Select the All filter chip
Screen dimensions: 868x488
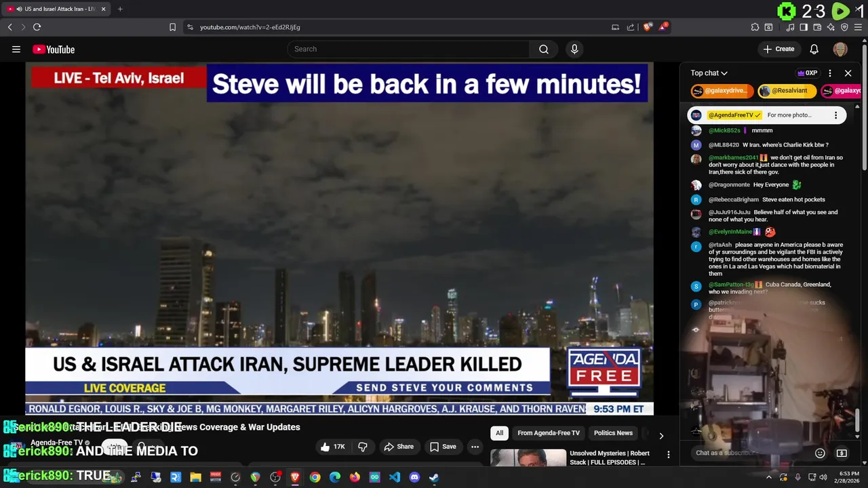[499, 433]
